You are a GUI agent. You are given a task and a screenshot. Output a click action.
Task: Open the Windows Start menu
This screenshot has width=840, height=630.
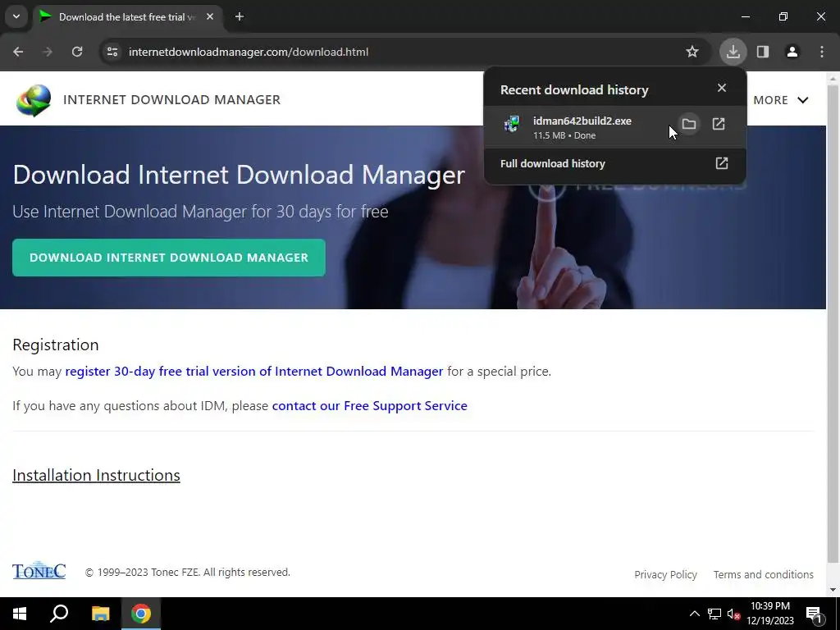coord(20,614)
